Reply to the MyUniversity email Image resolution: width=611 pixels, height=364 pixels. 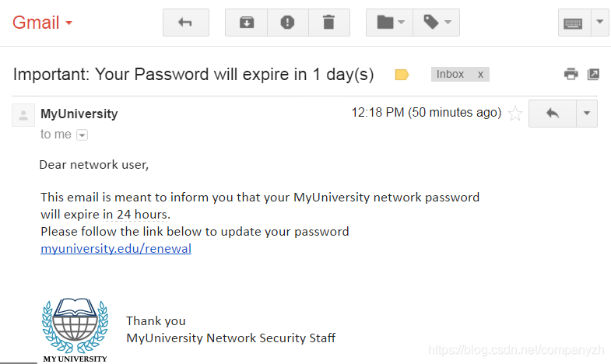tap(552, 114)
